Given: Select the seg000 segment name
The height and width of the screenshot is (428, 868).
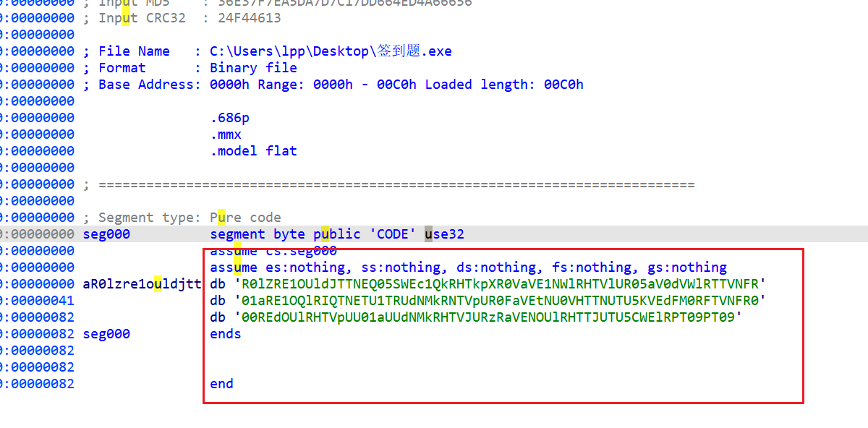Looking at the screenshot, I should (x=106, y=234).
